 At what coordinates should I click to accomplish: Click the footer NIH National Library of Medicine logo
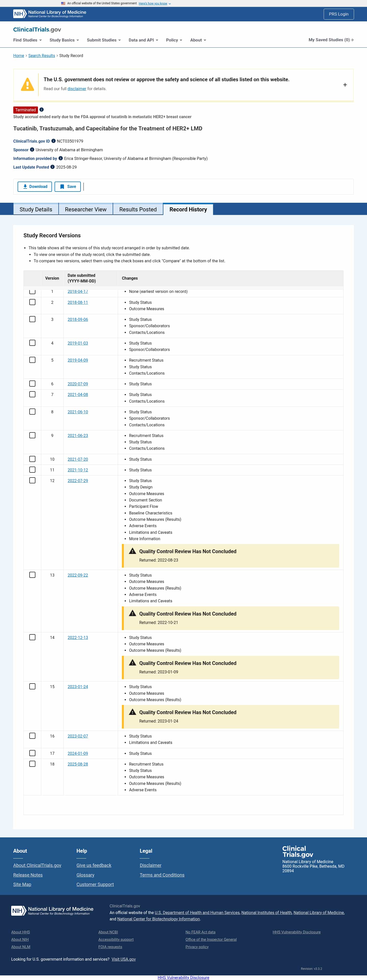click(53, 910)
